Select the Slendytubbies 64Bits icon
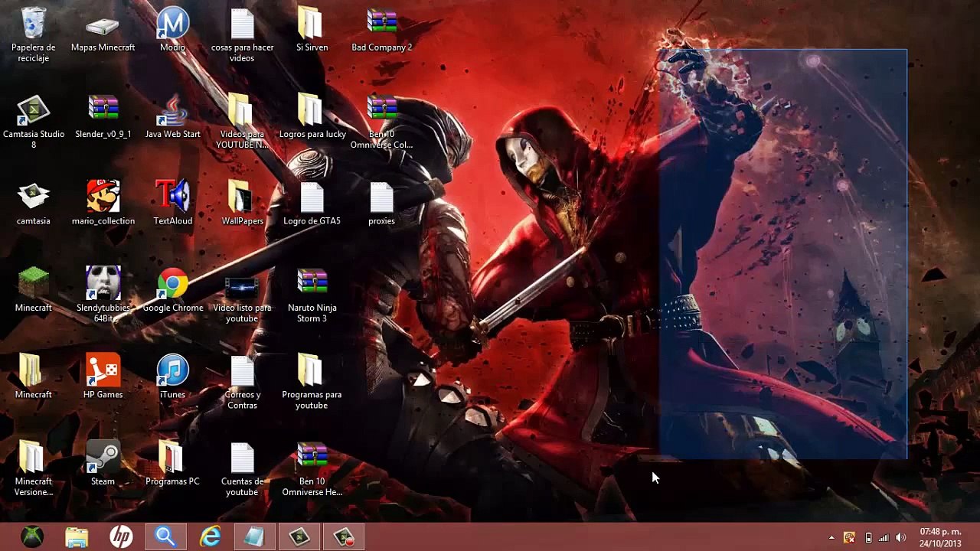980x551 pixels. [x=103, y=285]
